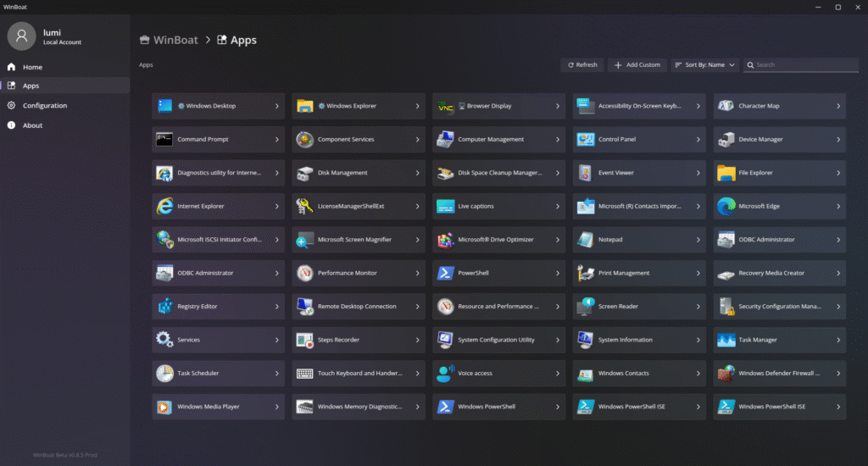Click the Add Custom button
Viewport: 868px width, 466px height.
[x=637, y=65]
